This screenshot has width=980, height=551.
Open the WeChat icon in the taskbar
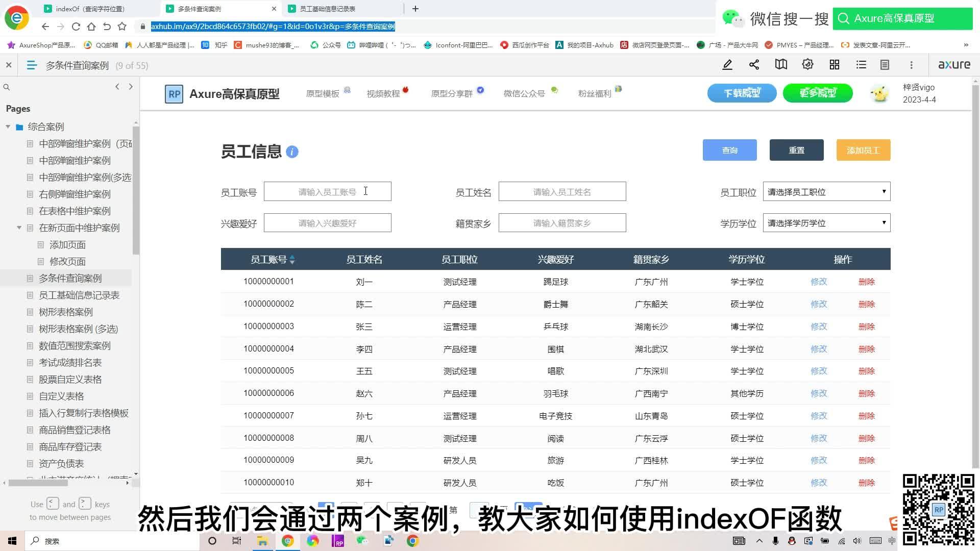(362, 541)
